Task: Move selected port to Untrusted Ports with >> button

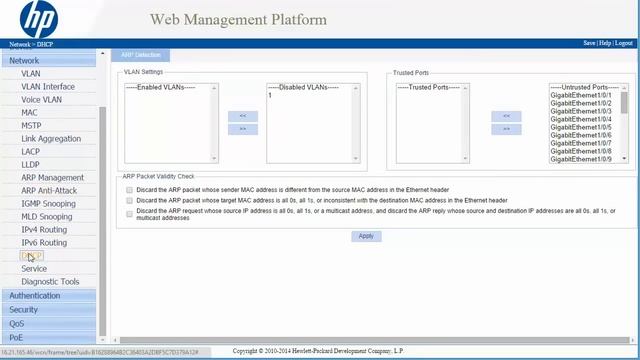Action: click(506, 129)
